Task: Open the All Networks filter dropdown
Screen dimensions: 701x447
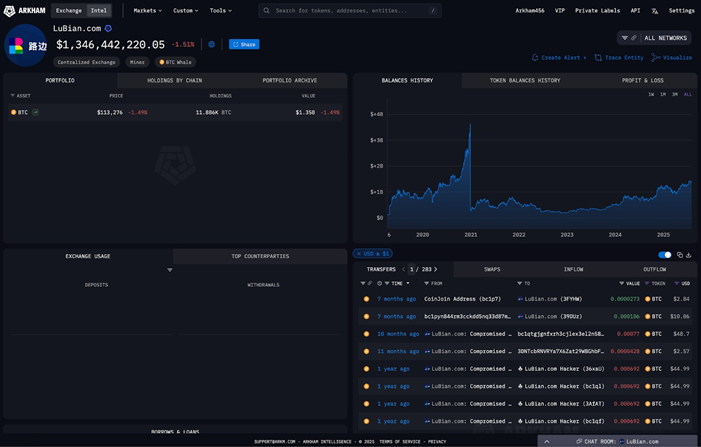Action: point(655,38)
